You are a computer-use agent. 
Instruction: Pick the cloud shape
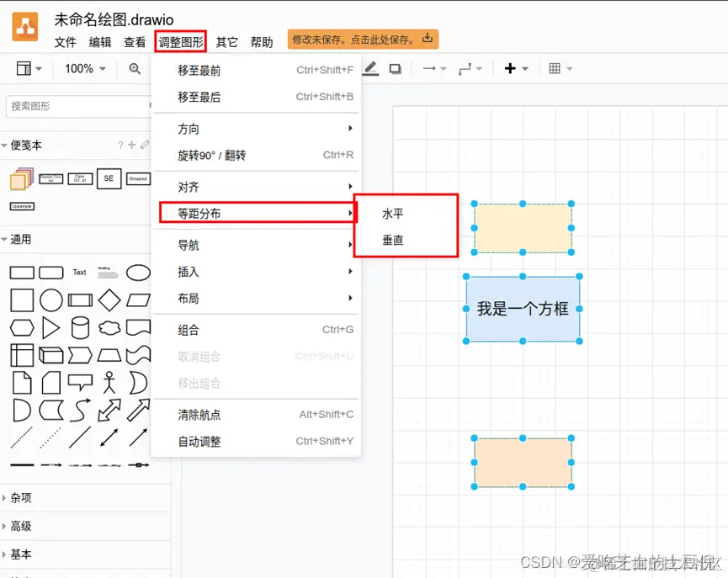pos(109,328)
